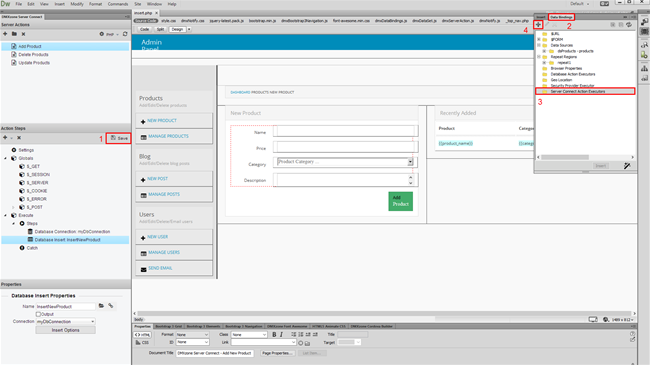Viewport: 650px width, 365px height.
Task: Open the MANAGE PRODUCTS link
Action: pyautogui.click(x=168, y=136)
